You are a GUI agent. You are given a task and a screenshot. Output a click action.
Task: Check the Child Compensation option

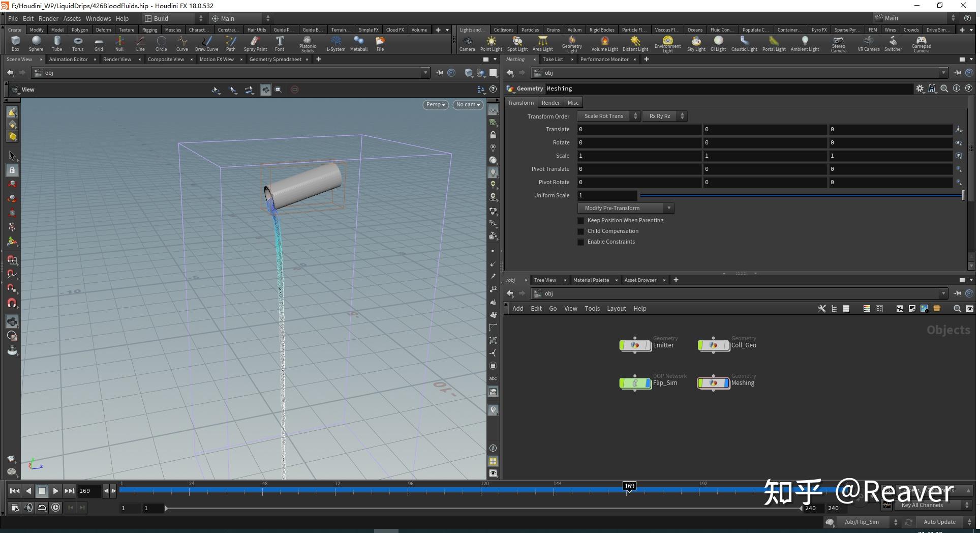580,231
